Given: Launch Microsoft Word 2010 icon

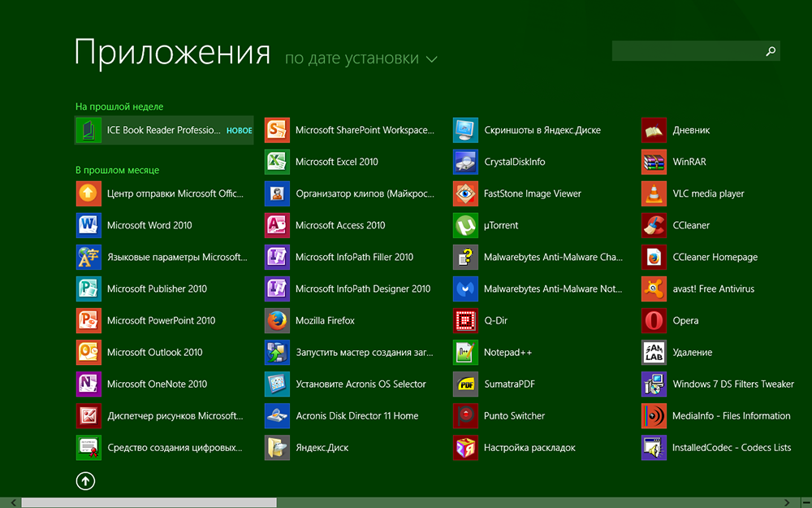Looking at the screenshot, I should [89, 225].
